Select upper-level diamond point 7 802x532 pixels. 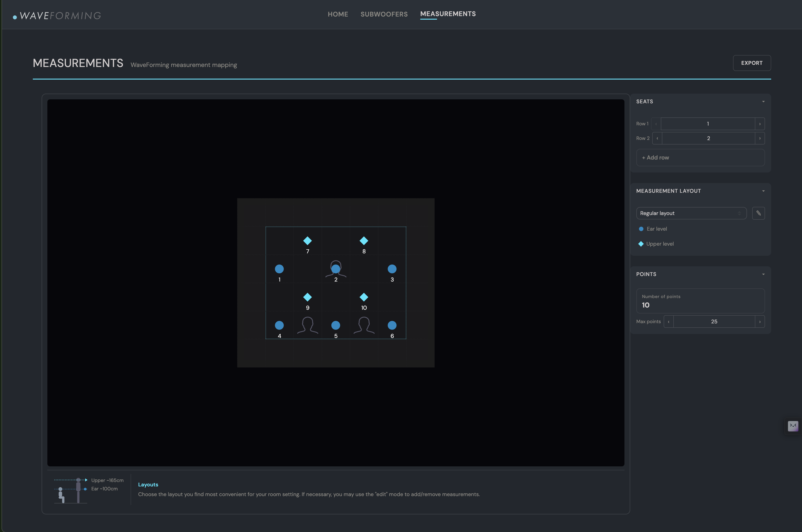307,241
